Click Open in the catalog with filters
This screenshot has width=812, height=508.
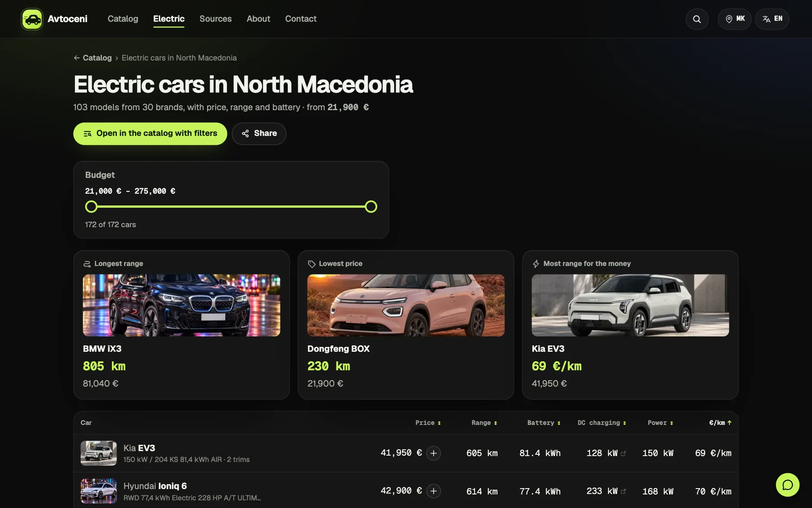point(150,134)
